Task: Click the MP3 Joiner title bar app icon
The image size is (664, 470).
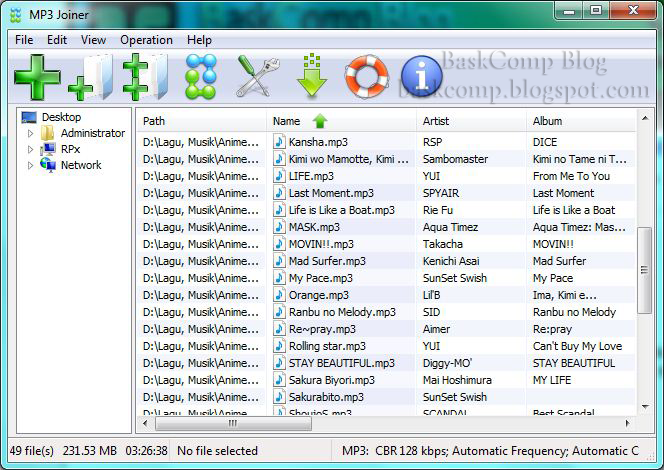Action: (x=16, y=15)
